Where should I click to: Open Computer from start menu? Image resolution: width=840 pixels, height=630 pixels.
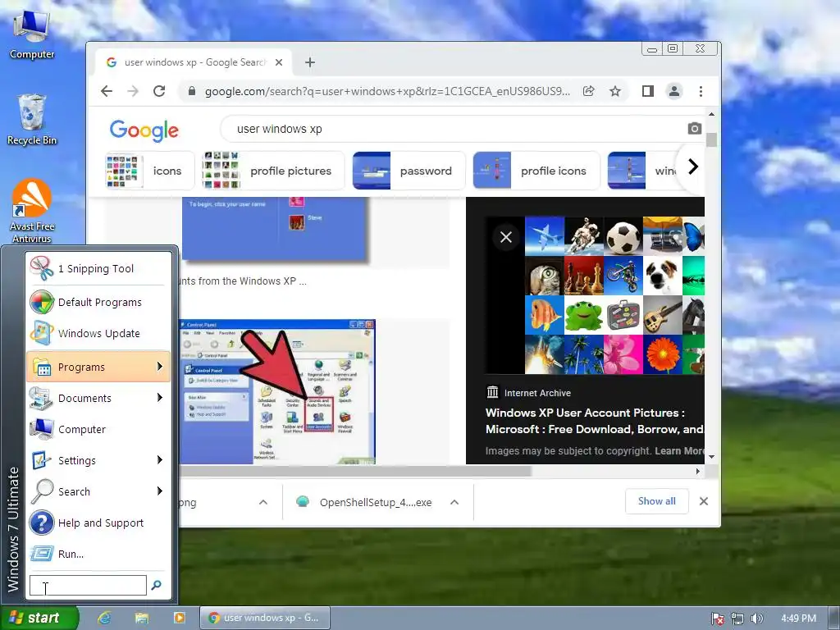98,429
